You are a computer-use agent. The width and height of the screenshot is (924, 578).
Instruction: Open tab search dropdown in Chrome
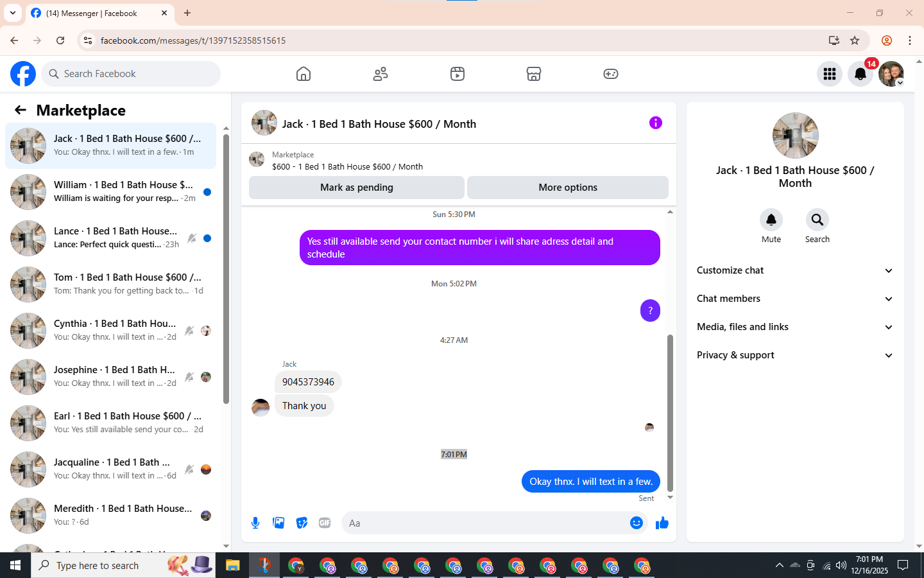pos(13,13)
